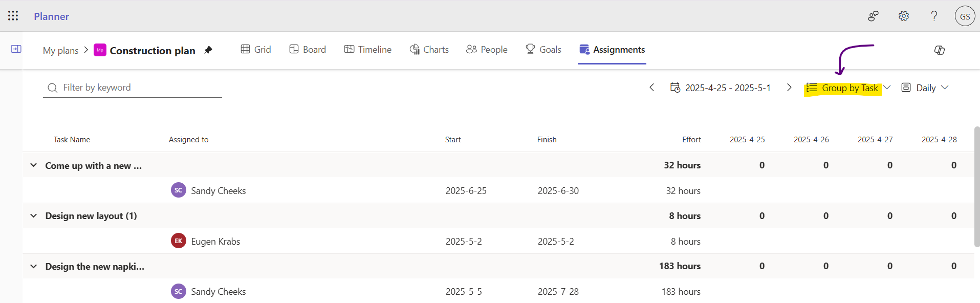This screenshot has width=980, height=303.
Task: Open the app launcher waffle icon
Action: [13, 16]
